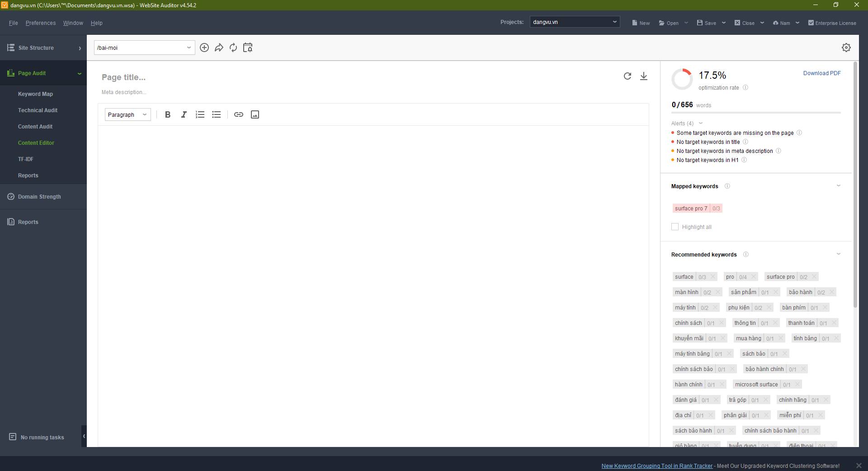The height and width of the screenshot is (471, 868).
Task: Click the Download PDF link
Action: (822, 73)
